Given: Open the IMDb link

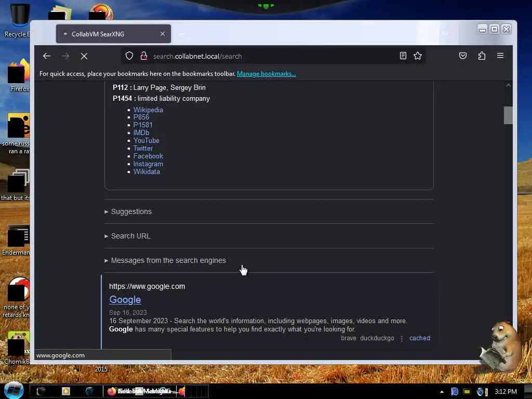Looking at the screenshot, I should 141,132.
